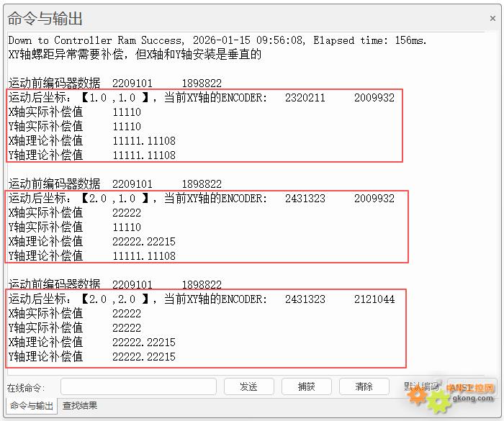Click the encoder value 2121044
This screenshot has height=421, width=504.
point(374,299)
